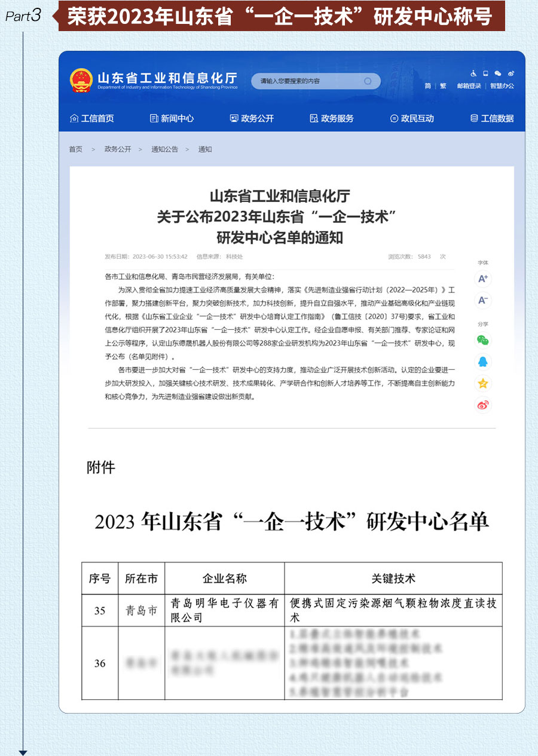Open the WeChat icon in header
538x756 pixels.
pos(497,74)
